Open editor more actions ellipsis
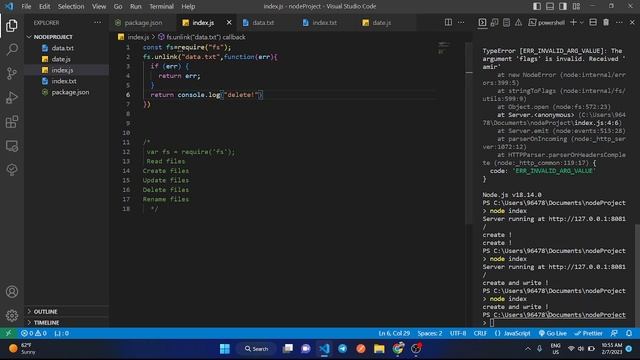Screen dimensions: 640x360 461,22
